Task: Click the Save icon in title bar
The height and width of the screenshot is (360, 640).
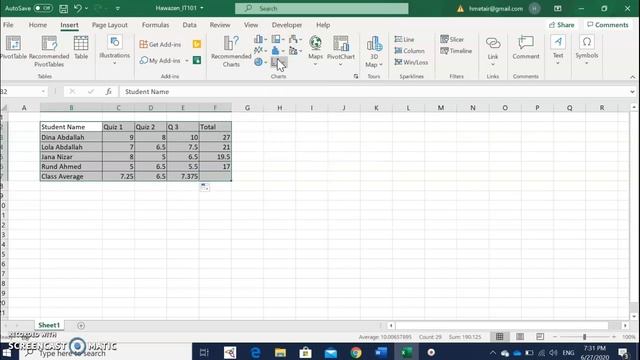Action: (64, 8)
